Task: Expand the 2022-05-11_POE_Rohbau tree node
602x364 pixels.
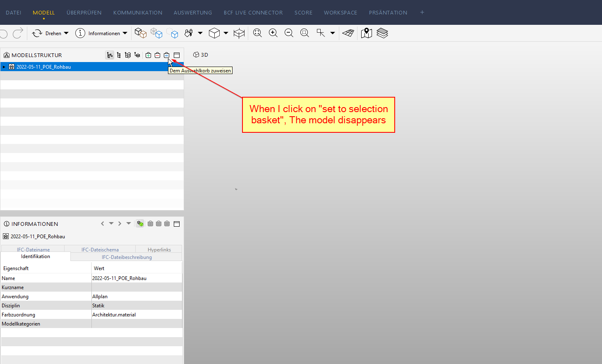Action: tap(4, 67)
